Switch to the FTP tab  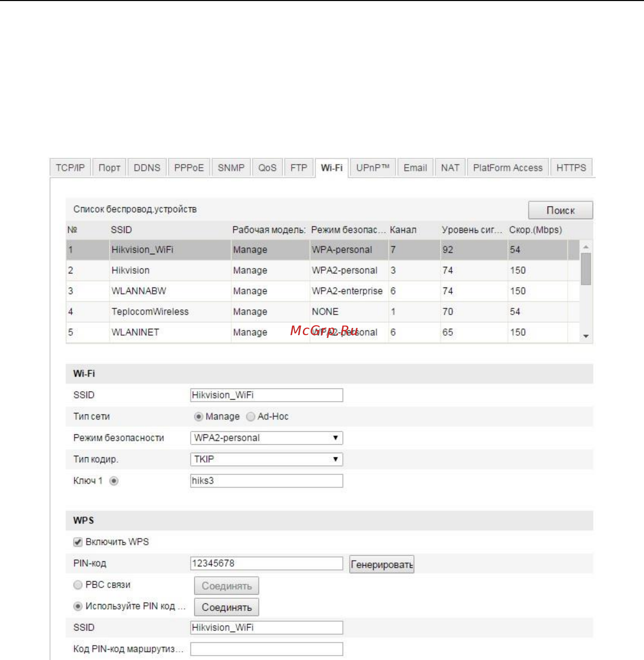(299, 168)
